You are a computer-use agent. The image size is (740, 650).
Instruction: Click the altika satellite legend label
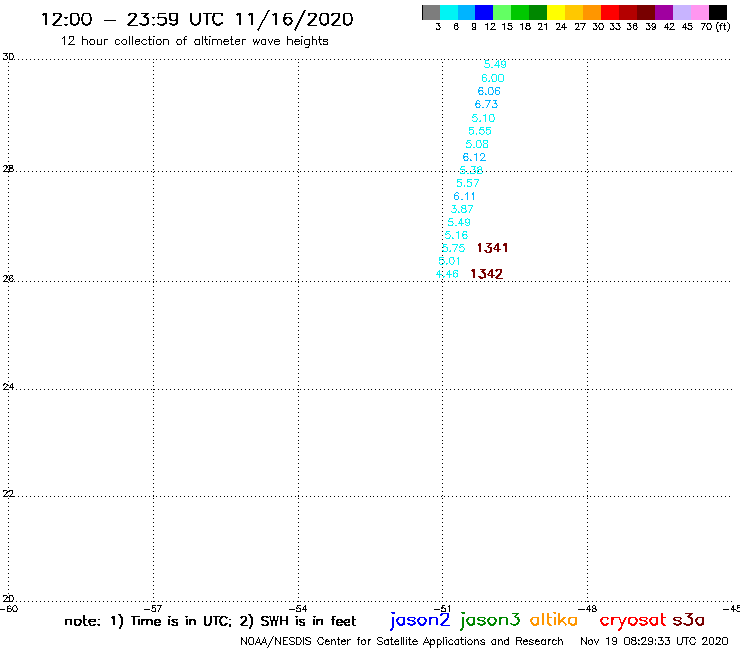(x=554, y=619)
